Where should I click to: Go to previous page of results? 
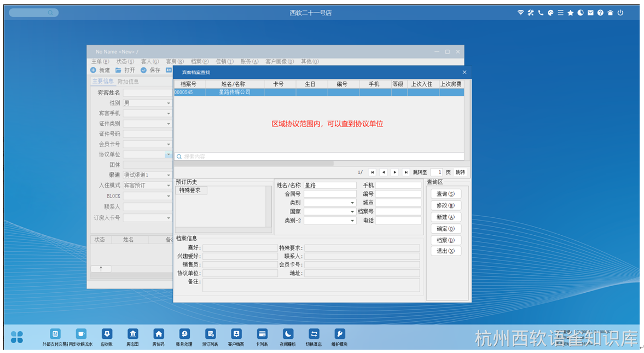pyautogui.click(x=383, y=172)
